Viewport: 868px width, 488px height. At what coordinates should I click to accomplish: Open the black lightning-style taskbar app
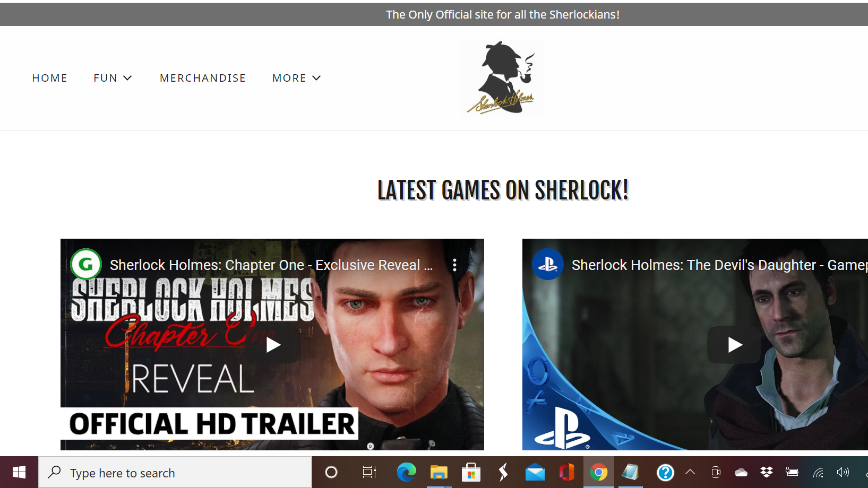(503, 472)
